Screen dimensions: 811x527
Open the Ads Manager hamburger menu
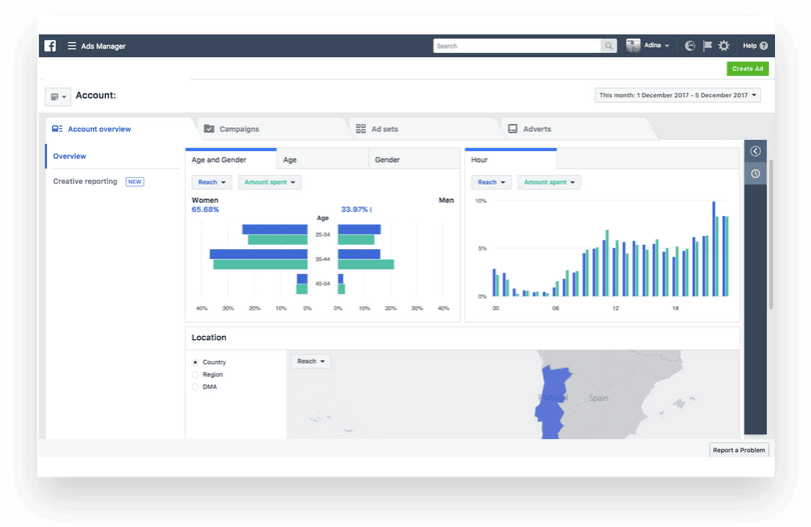[x=72, y=46]
